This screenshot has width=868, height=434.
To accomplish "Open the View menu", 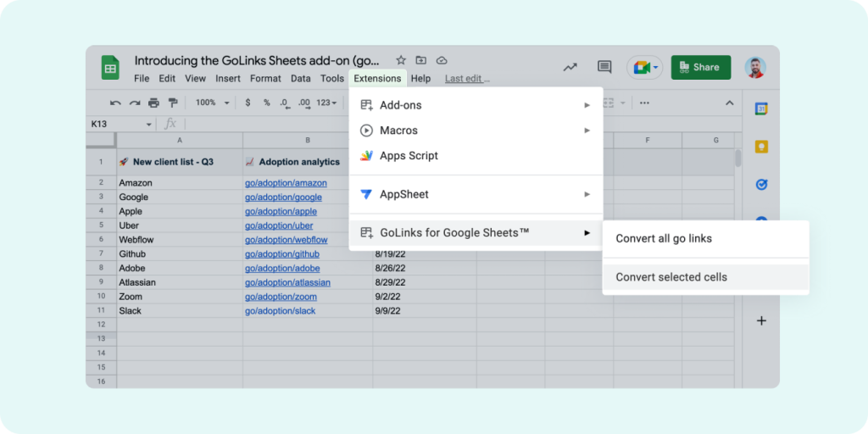I will pyautogui.click(x=196, y=79).
